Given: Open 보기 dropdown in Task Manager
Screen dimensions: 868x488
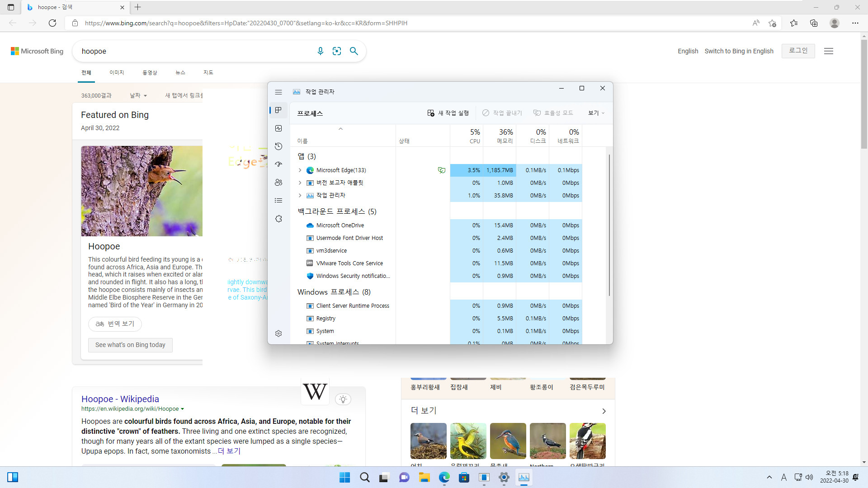Looking at the screenshot, I should (x=596, y=113).
